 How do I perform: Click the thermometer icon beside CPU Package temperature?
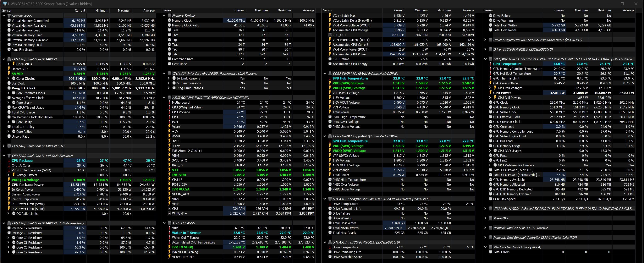(9, 161)
